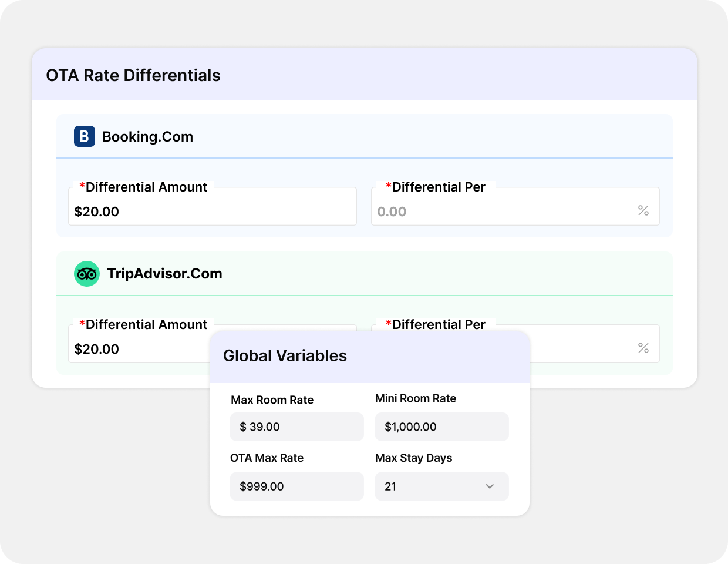Select the TripAdvisor.Com section header

click(365, 274)
